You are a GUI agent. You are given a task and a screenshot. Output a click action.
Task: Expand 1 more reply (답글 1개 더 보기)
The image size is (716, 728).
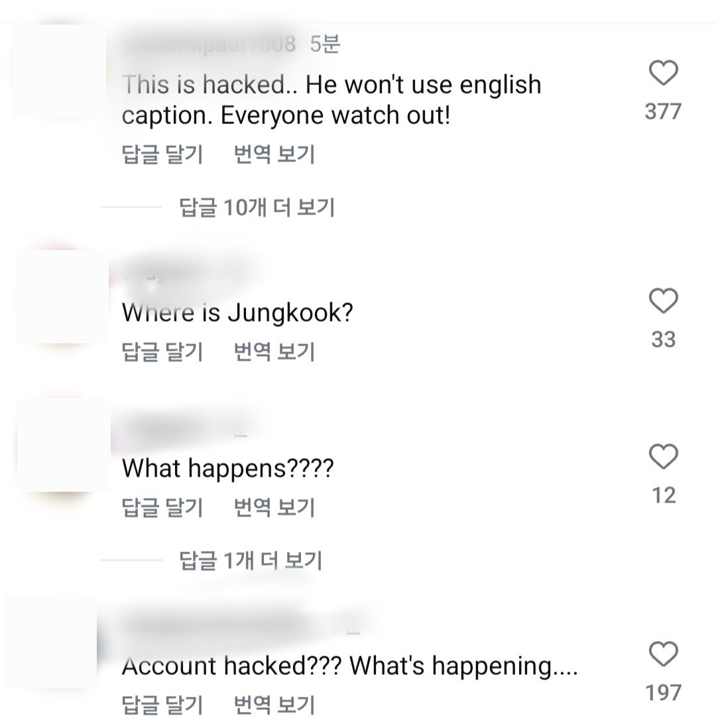coord(251,560)
